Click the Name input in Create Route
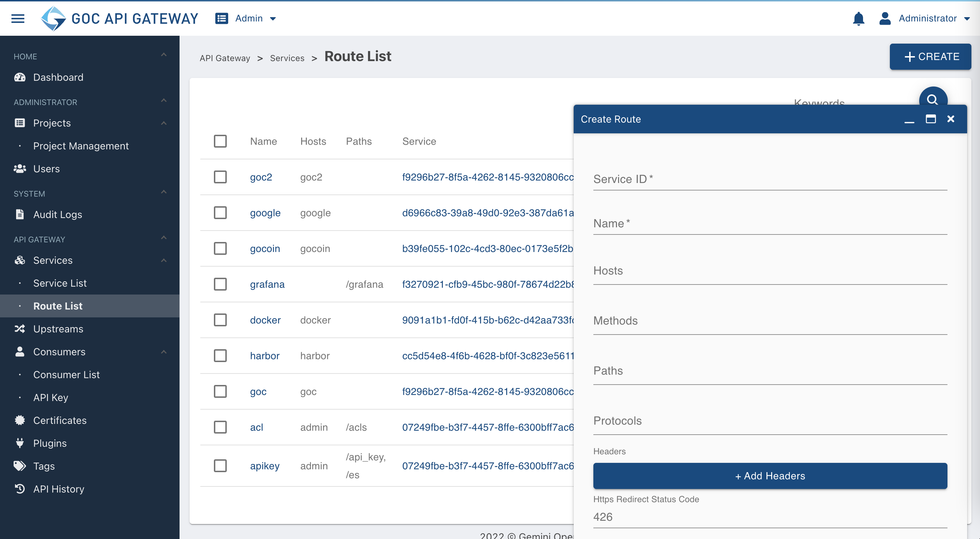The image size is (980, 539). click(x=770, y=223)
